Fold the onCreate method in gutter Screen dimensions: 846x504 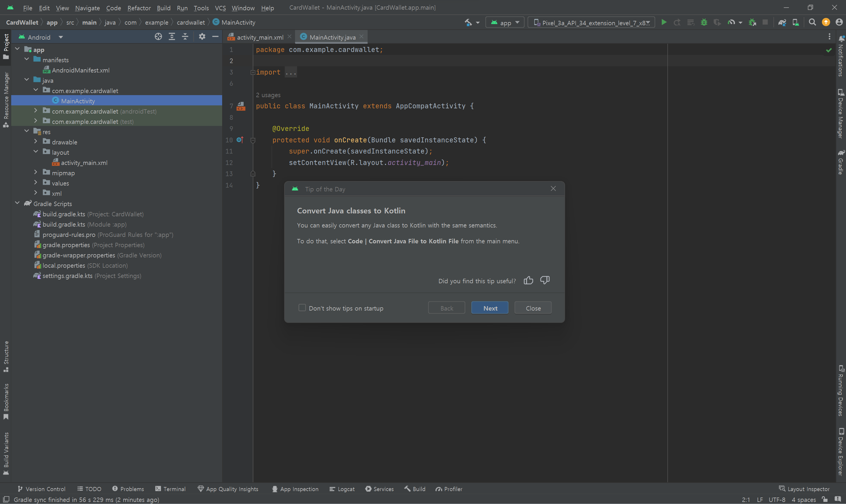[253, 140]
